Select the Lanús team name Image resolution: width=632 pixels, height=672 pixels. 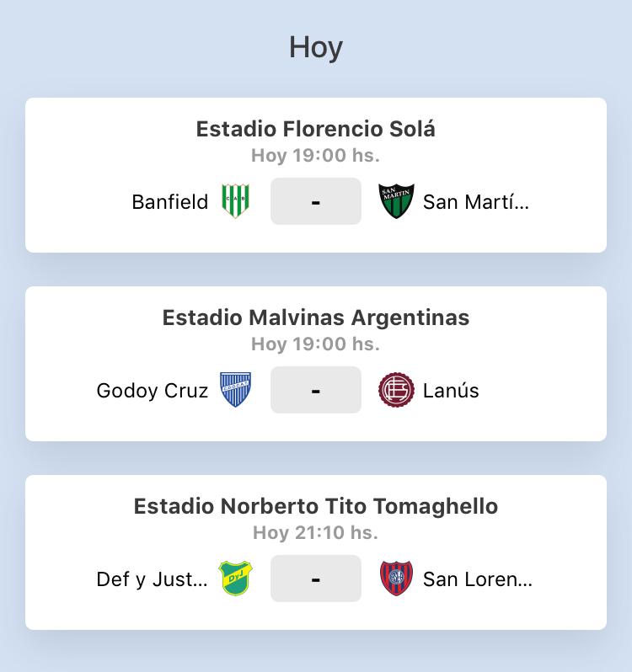click(451, 391)
